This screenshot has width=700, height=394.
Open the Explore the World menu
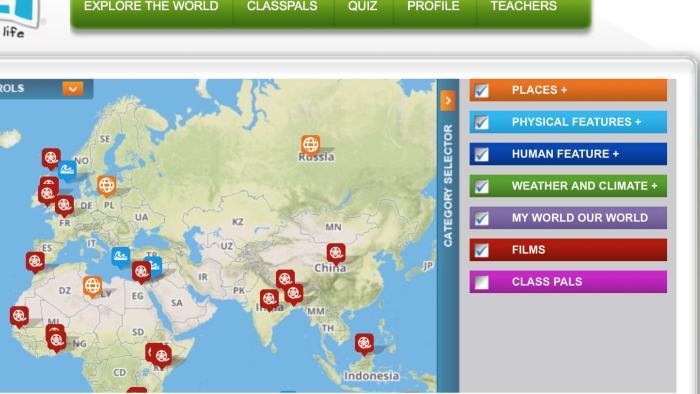[x=151, y=6]
